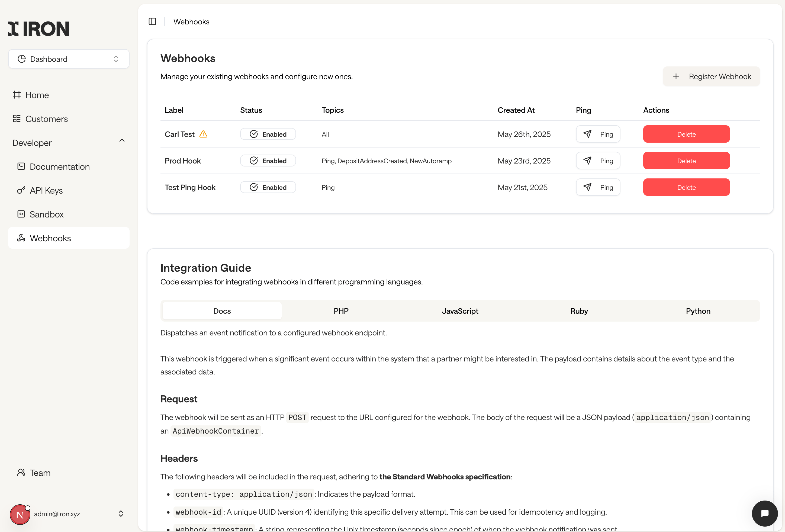Image resolution: width=785 pixels, height=532 pixels.
Task: Click the IRON logo
Action: [x=38, y=29]
